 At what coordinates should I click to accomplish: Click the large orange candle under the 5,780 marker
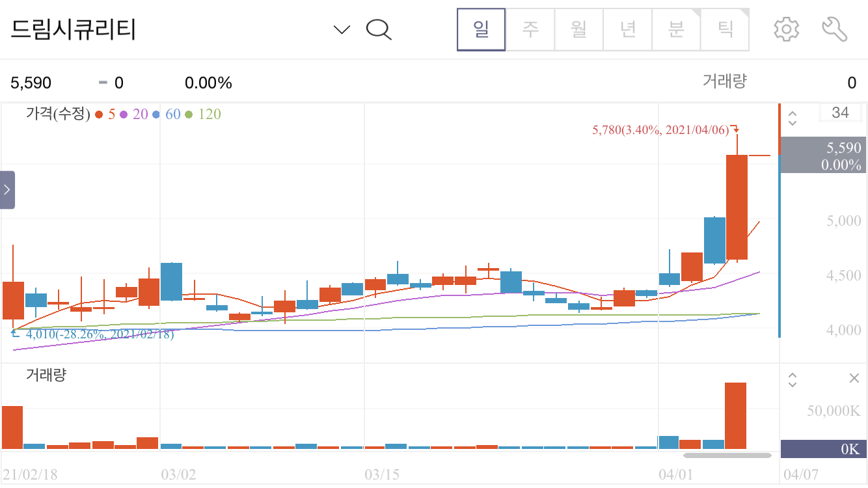click(x=737, y=207)
